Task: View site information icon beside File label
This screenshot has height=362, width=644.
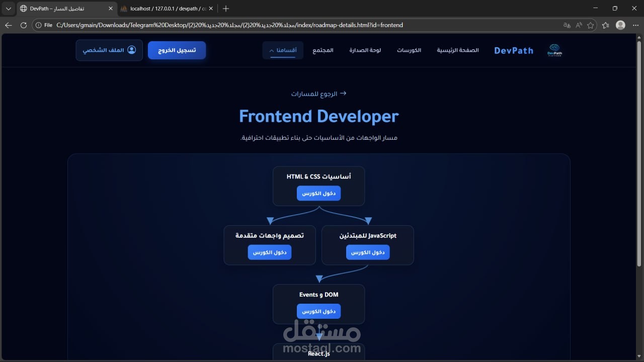Action: [39, 25]
